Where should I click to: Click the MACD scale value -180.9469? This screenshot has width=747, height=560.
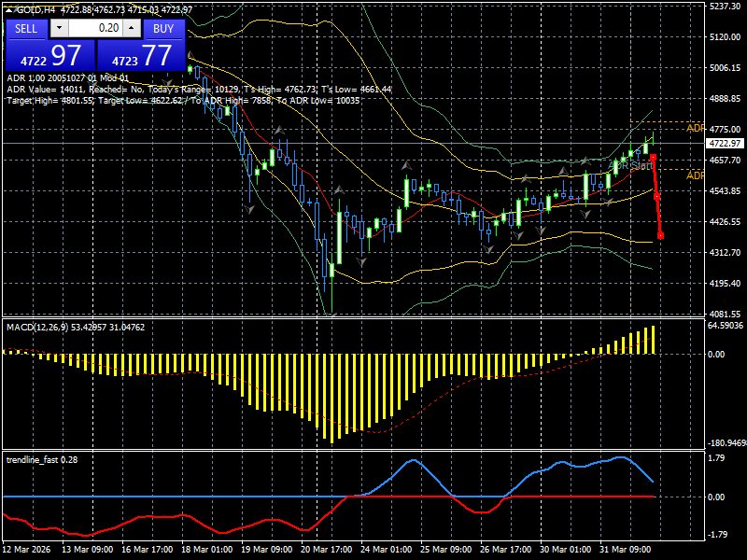pyautogui.click(x=727, y=443)
